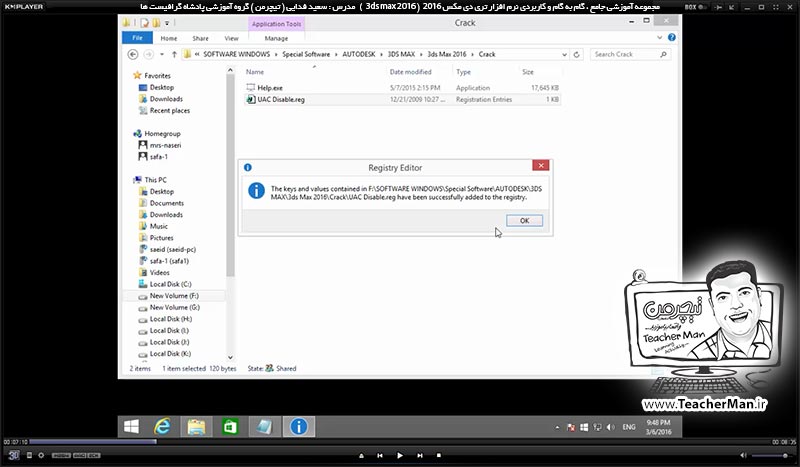Screen dimensions: 800x467
Task: Open the File tab in Explorer
Action: 137,38
